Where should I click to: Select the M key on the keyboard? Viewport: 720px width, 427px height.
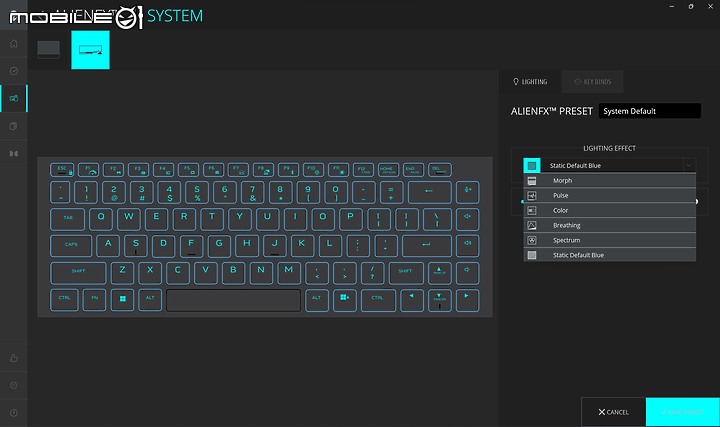coord(289,273)
